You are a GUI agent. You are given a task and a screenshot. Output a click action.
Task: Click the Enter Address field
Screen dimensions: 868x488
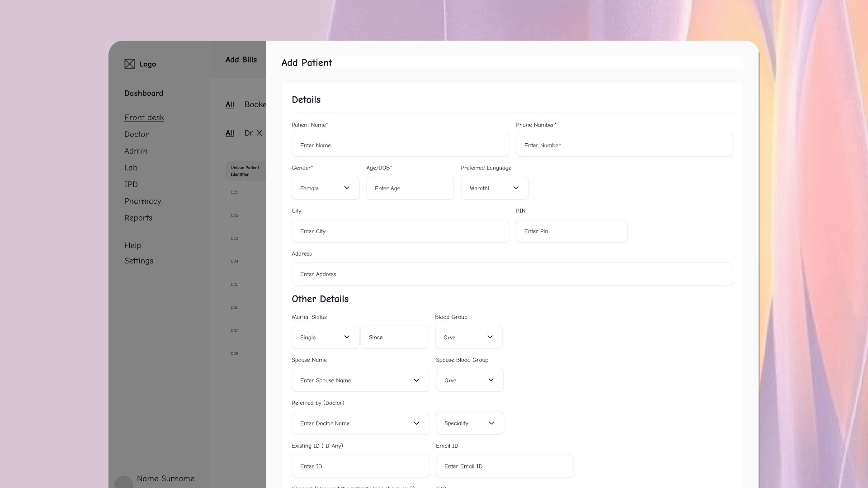512,274
